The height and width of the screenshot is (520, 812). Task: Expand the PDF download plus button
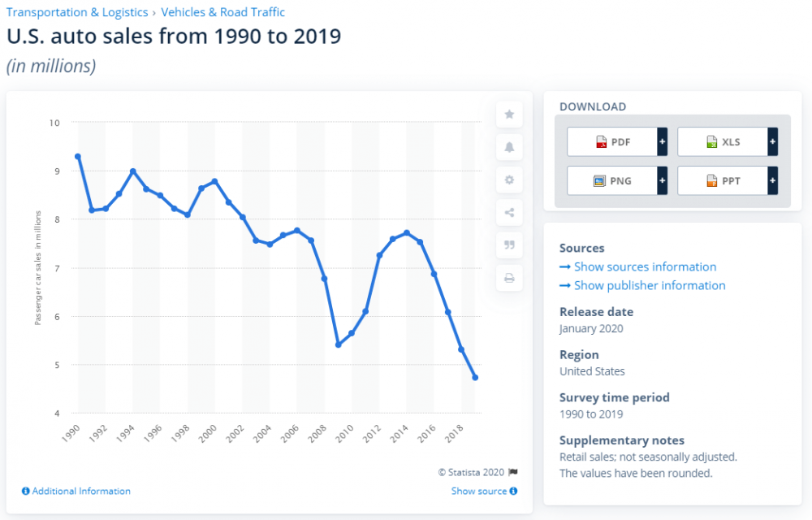click(663, 142)
